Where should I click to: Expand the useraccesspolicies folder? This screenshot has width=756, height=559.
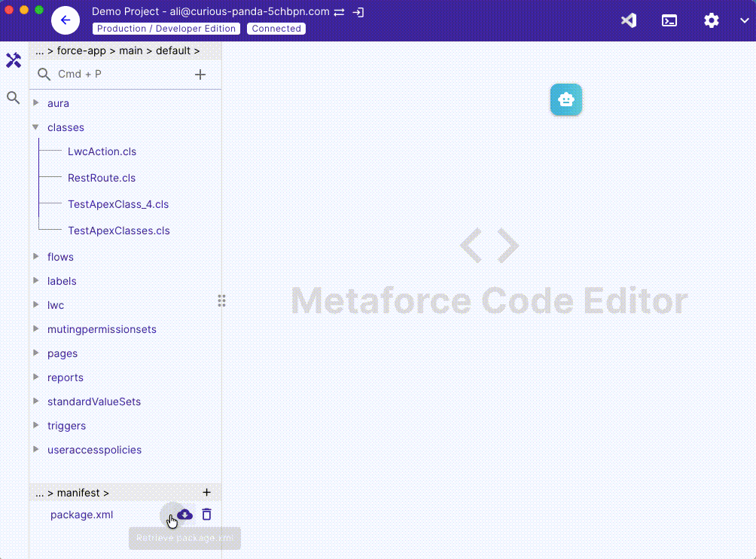pyautogui.click(x=35, y=450)
